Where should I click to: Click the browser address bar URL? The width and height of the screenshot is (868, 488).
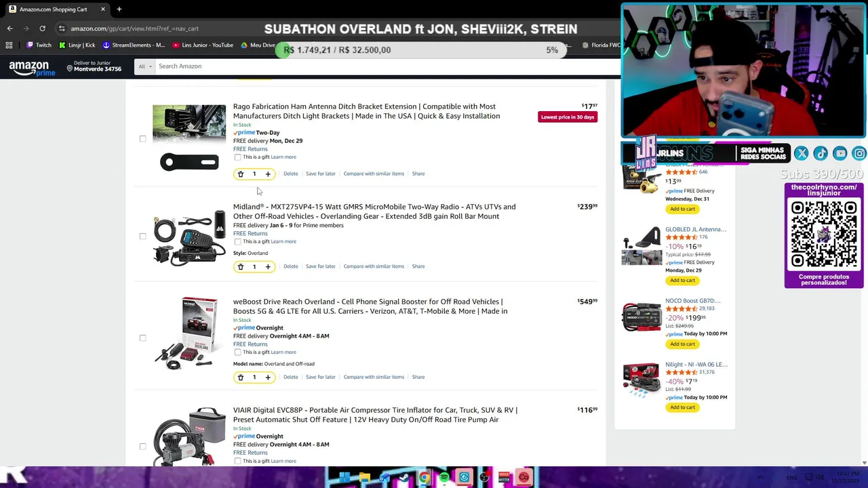point(134,28)
